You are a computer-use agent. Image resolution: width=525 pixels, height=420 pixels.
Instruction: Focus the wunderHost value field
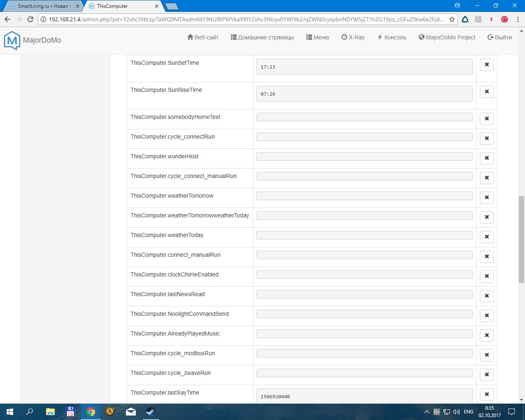(x=364, y=156)
